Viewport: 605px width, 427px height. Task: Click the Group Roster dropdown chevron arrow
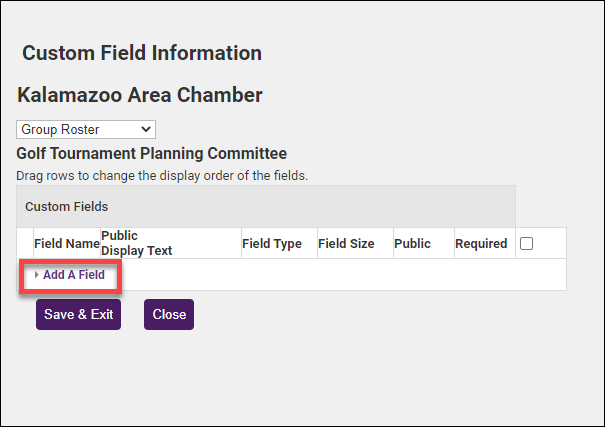(x=147, y=129)
